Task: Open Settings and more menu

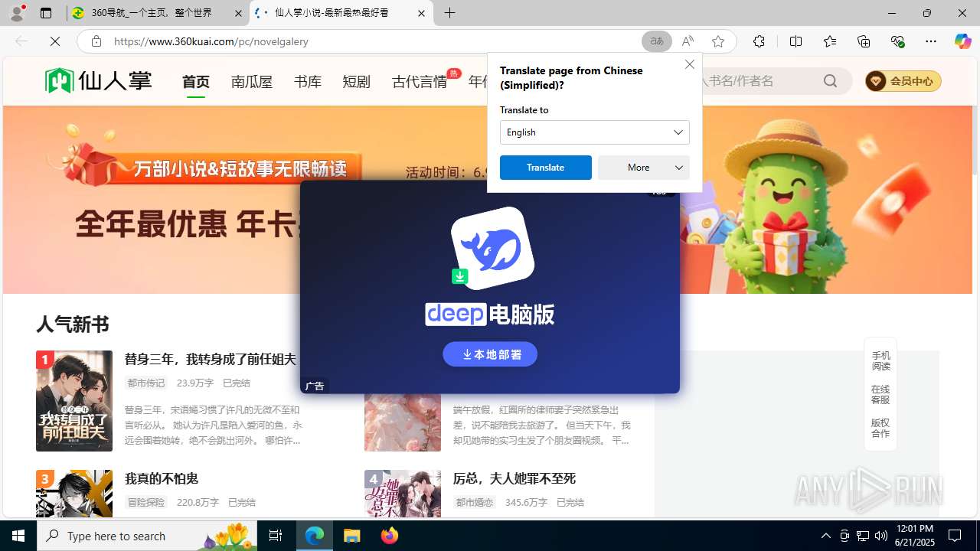Action: click(x=931, y=41)
